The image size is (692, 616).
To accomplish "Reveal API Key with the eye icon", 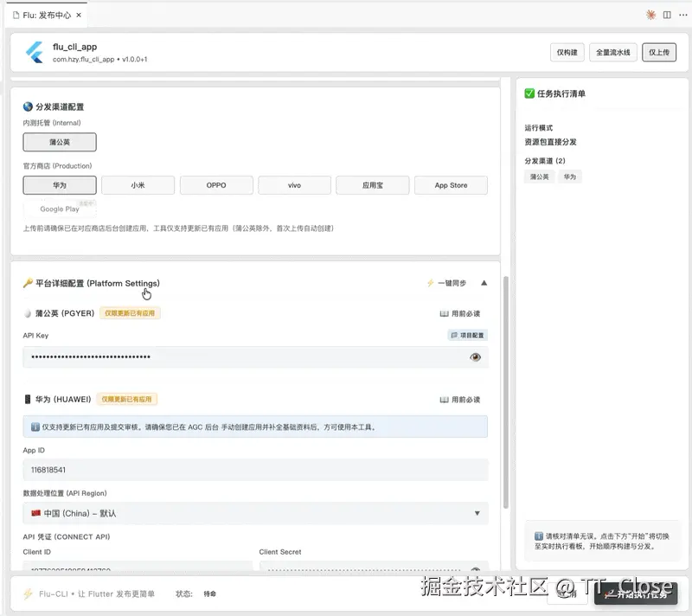I will tap(475, 357).
